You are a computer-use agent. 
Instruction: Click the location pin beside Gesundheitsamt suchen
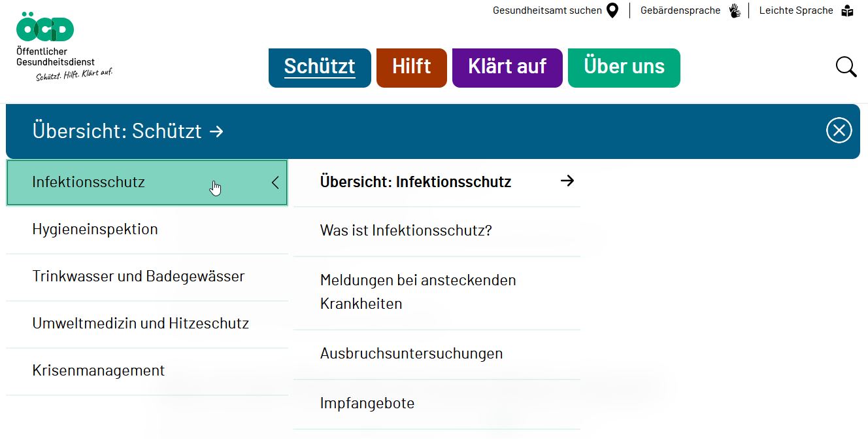pyautogui.click(x=612, y=10)
